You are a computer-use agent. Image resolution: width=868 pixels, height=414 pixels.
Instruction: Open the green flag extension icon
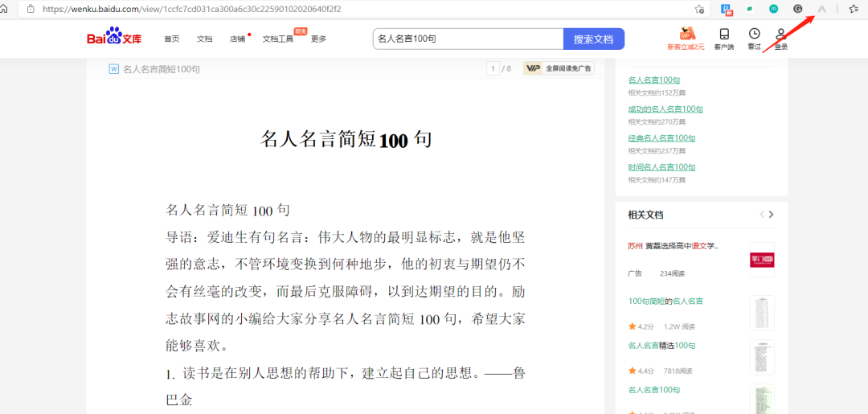pos(750,9)
